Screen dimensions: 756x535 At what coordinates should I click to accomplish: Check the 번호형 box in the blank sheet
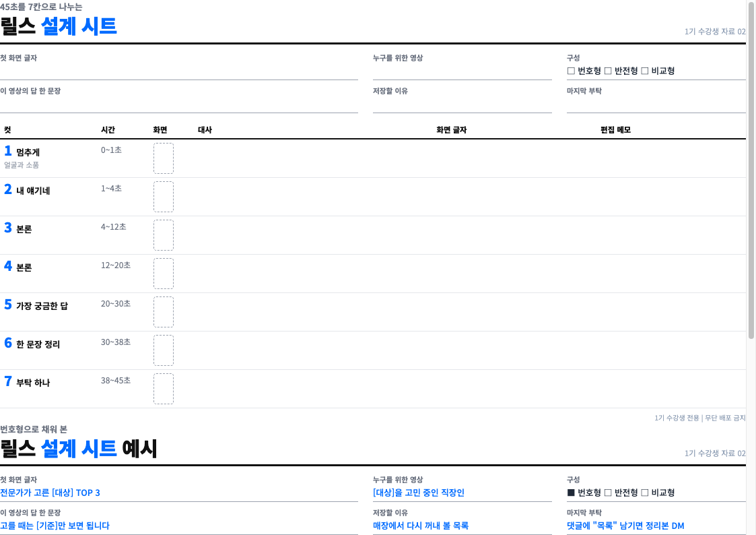(571, 71)
